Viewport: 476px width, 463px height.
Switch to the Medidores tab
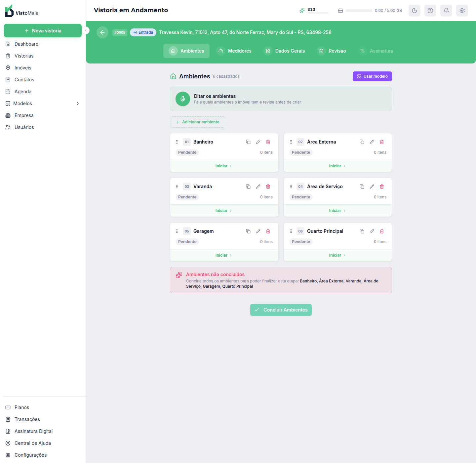pos(234,51)
